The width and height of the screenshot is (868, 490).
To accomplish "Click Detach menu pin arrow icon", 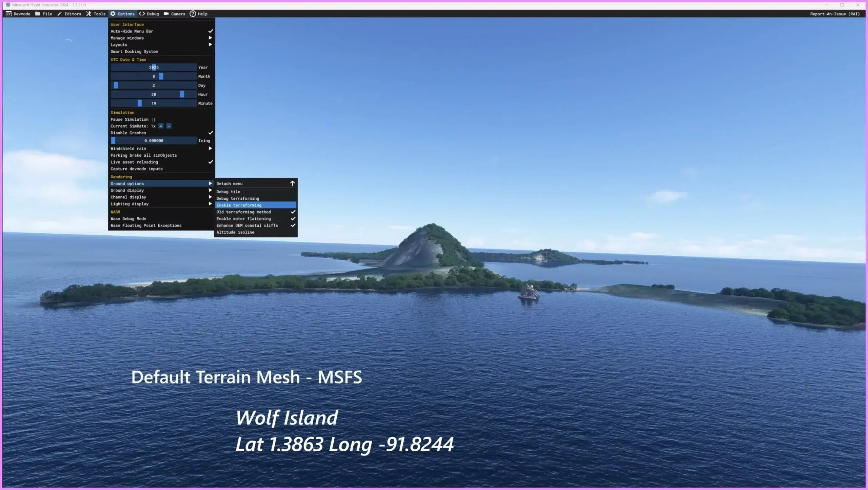I will point(292,183).
